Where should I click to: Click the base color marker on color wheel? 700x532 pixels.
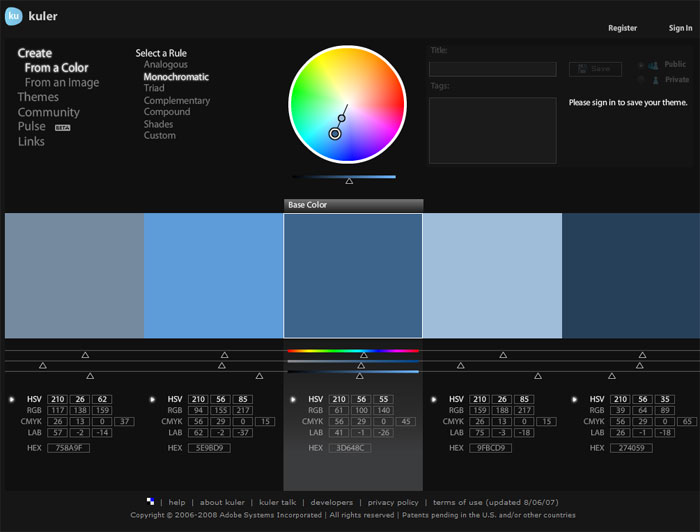pos(335,133)
